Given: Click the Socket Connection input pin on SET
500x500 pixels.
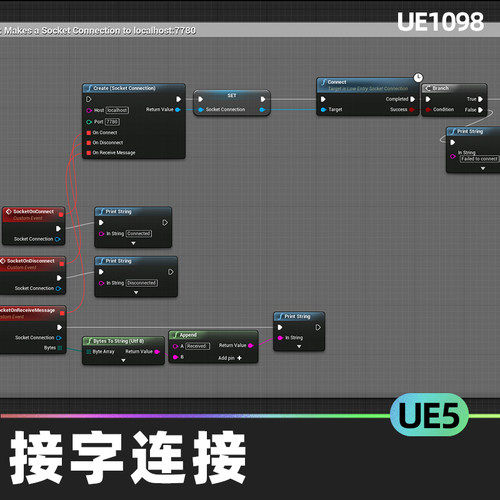Looking at the screenshot, I should (x=201, y=110).
